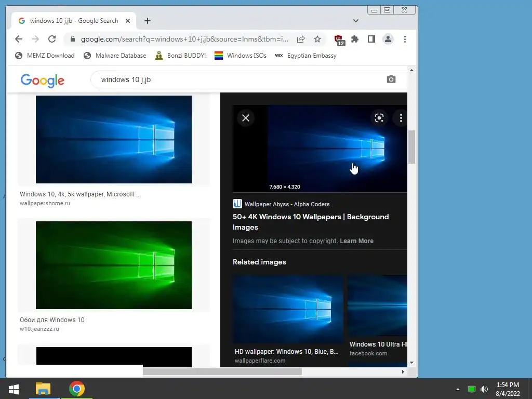The width and height of the screenshot is (532, 399).
Task: Select the blue Windows 10 wallpaper result thumbnail
Action: (114, 139)
